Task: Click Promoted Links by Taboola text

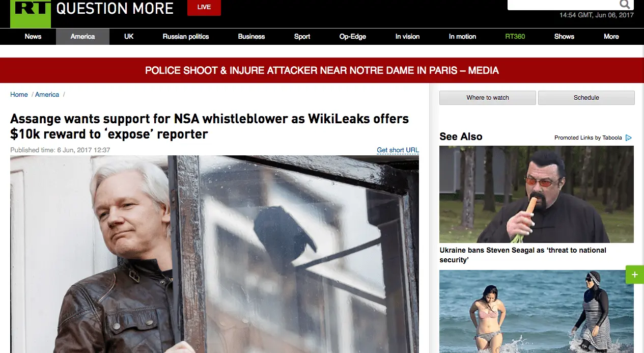Action: [x=588, y=138]
